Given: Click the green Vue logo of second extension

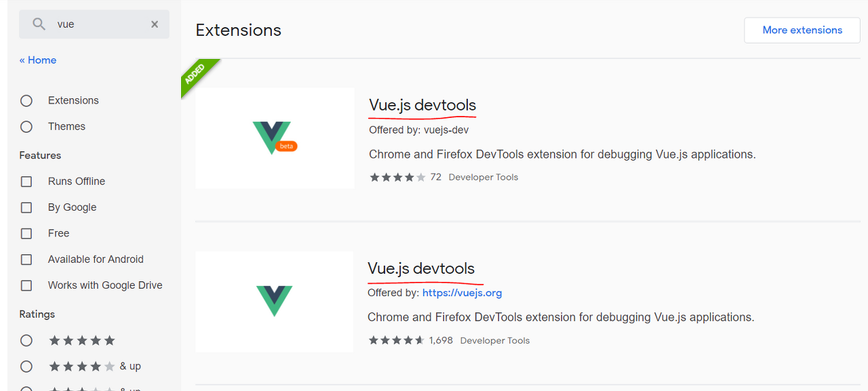Looking at the screenshot, I should [x=274, y=301].
